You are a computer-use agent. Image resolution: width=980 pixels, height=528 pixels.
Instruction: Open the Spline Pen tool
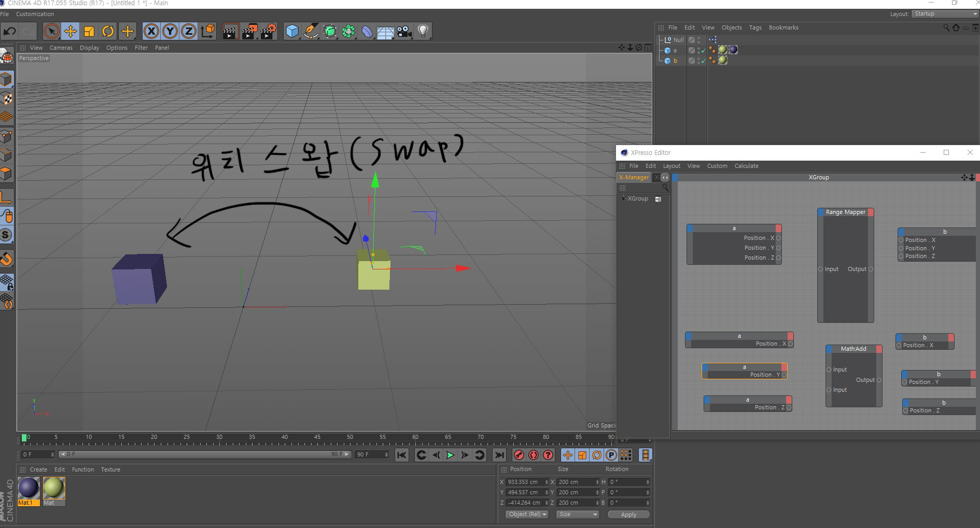(x=311, y=32)
